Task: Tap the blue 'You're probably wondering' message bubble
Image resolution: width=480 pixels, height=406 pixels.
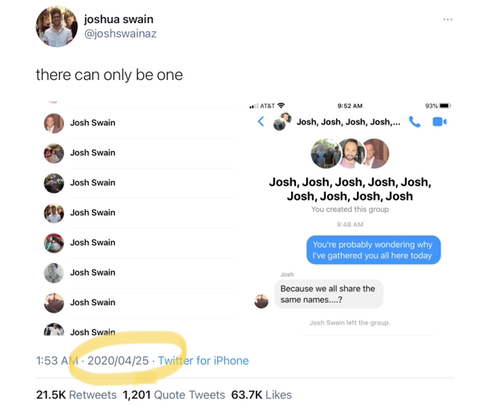Action: tap(373, 250)
